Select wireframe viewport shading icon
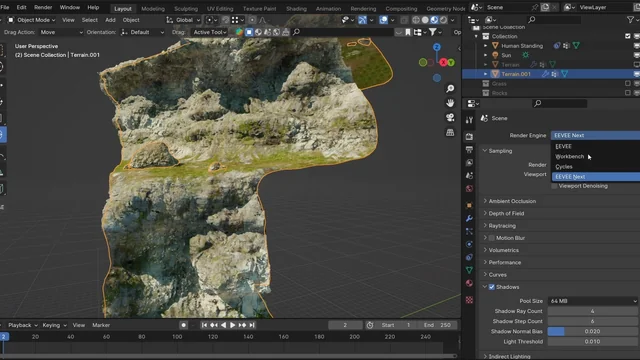 [416, 20]
